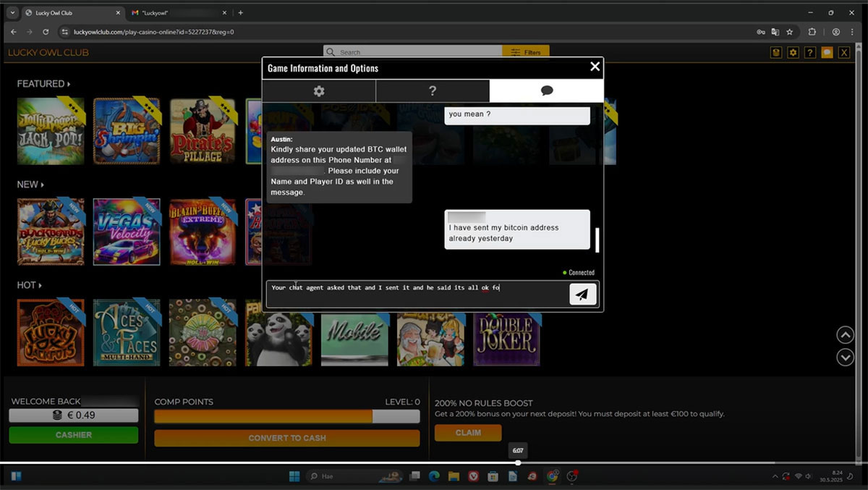
Task: Launch the Blackbeard's Lucky Bucks game
Action: [51, 232]
